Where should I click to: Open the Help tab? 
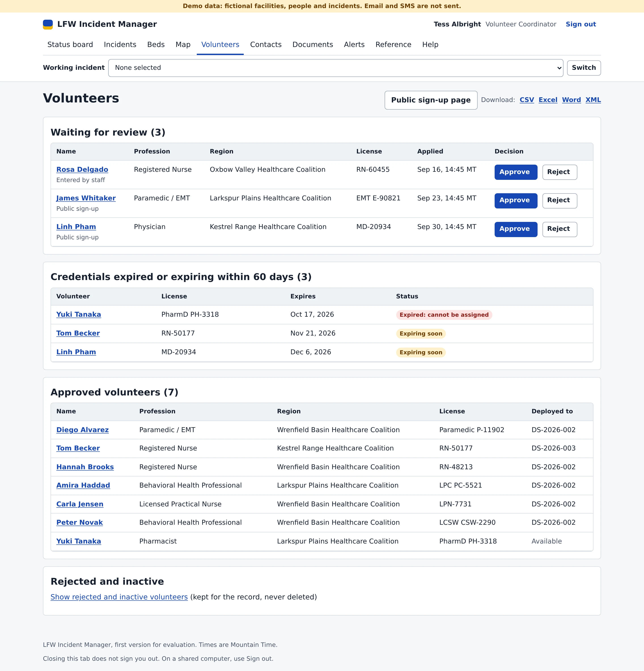430,45
